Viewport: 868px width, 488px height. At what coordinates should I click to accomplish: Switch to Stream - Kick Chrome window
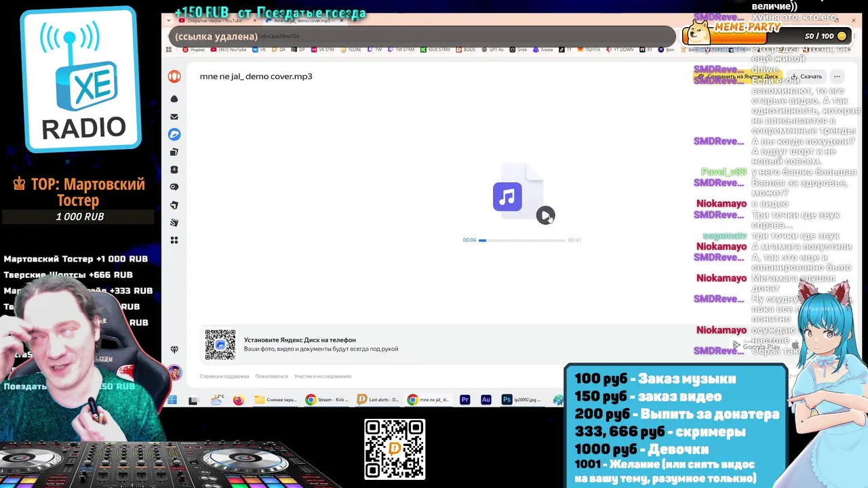328,400
